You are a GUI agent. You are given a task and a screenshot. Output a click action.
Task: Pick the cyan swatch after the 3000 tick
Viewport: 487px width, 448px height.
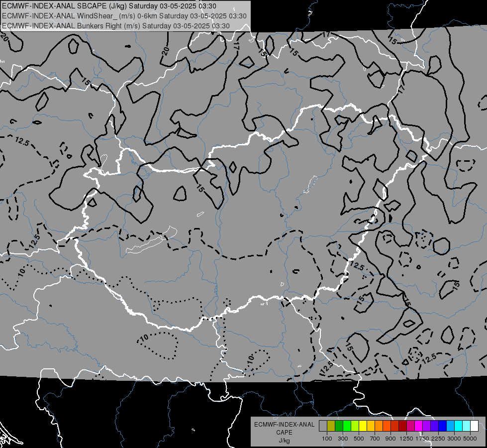click(459, 426)
